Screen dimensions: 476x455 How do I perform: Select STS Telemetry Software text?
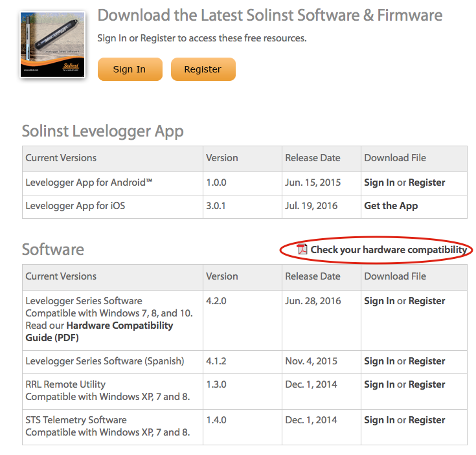click(76, 420)
